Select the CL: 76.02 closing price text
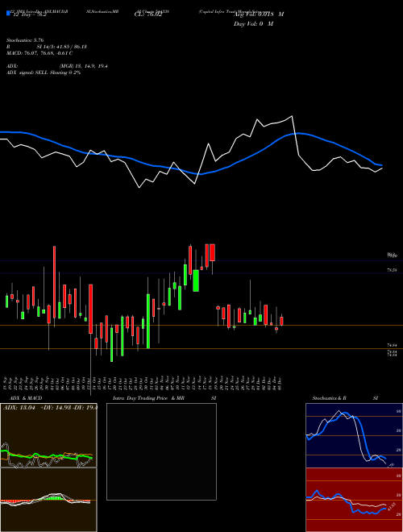 tap(148, 15)
